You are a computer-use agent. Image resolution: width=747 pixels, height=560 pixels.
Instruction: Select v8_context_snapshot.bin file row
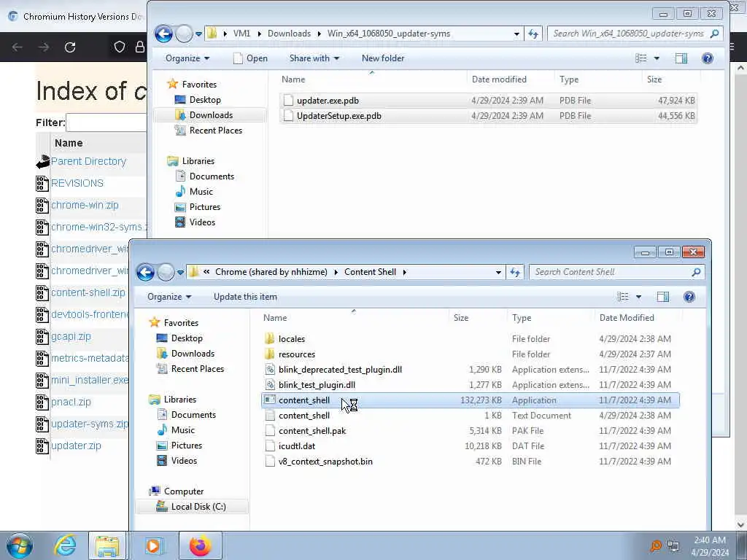471,462
